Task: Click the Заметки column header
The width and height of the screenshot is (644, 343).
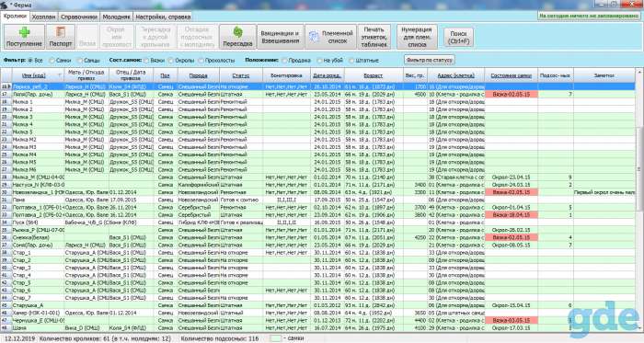Action: 604,75
